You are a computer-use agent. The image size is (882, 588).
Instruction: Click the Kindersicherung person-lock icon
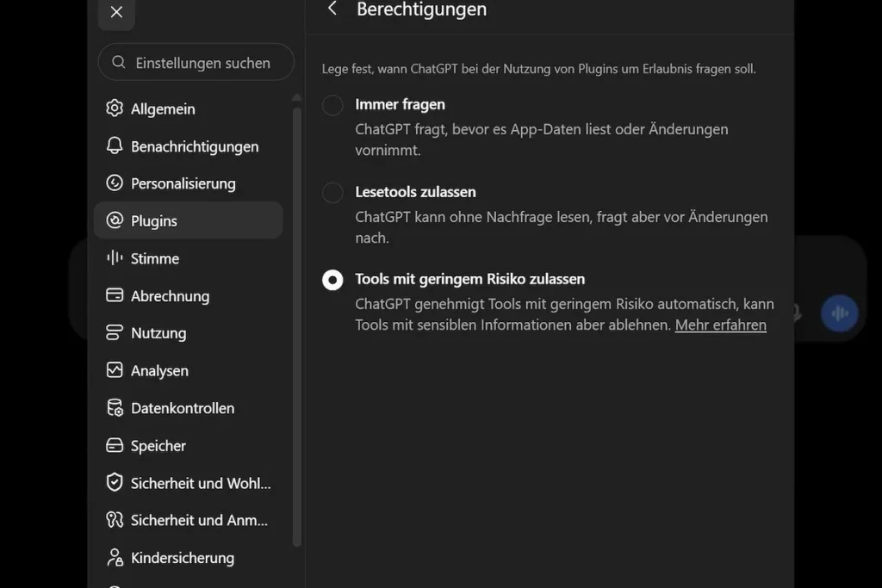coord(115,558)
